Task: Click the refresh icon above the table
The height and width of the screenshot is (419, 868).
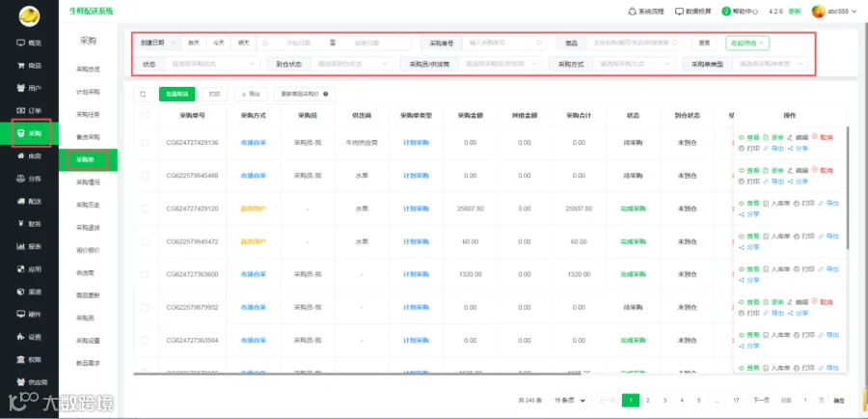Action: [143, 95]
